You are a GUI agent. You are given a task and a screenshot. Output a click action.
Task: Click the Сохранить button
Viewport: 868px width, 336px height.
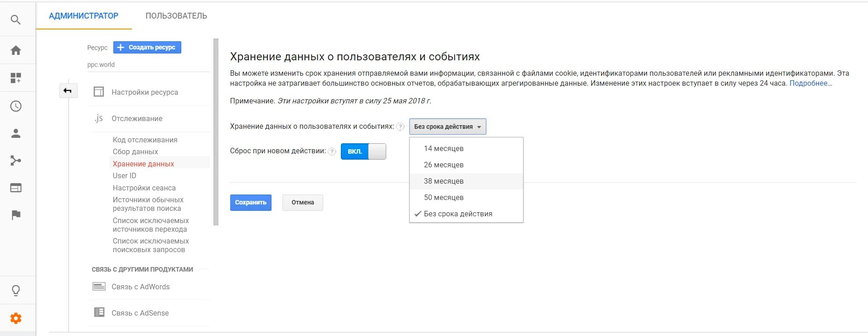pos(251,203)
